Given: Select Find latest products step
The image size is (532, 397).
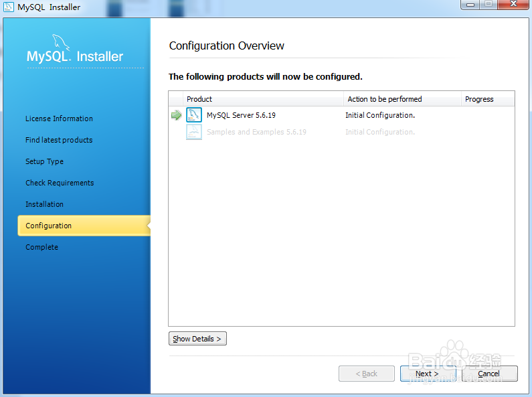Looking at the screenshot, I should [x=59, y=140].
